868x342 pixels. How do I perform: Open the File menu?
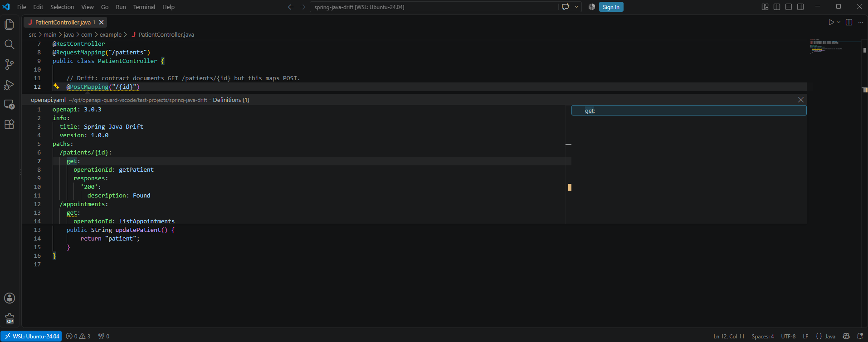pos(21,7)
